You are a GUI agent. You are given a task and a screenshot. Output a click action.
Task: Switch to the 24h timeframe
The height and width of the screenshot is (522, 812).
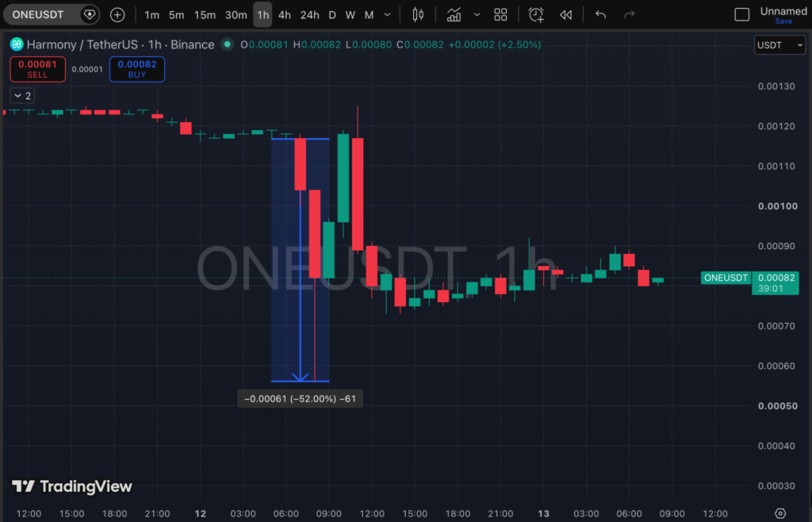pyautogui.click(x=310, y=15)
